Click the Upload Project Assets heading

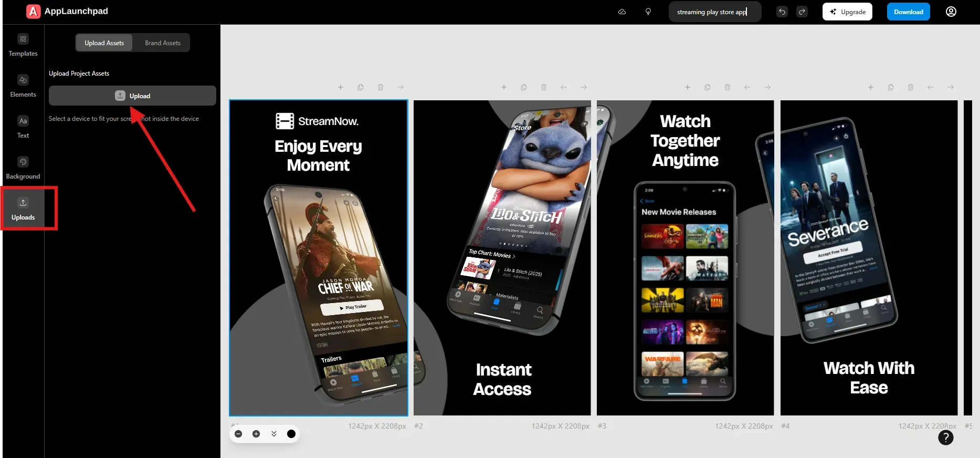point(79,74)
